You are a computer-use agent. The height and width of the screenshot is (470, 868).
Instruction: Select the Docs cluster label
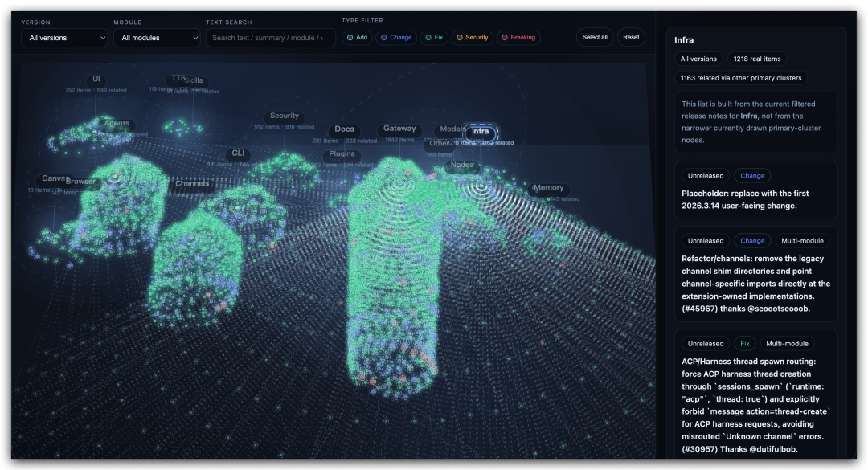coord(344,129)
